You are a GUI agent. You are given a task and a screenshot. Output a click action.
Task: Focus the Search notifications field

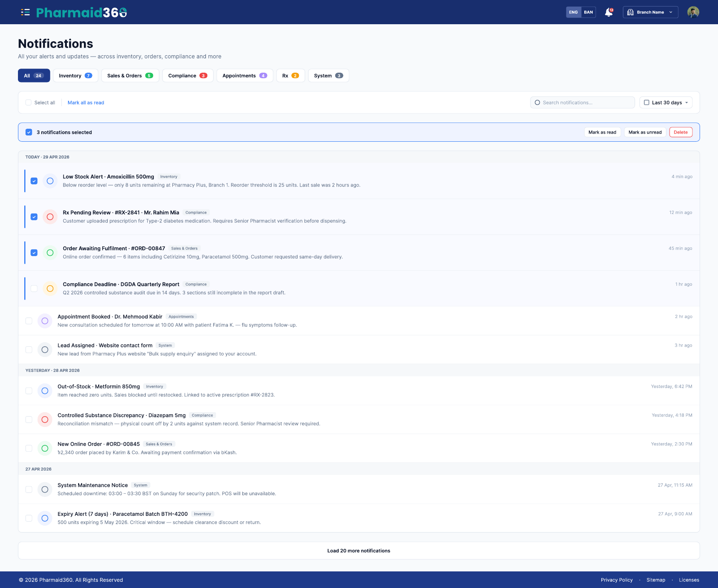[x=582, y=102]
